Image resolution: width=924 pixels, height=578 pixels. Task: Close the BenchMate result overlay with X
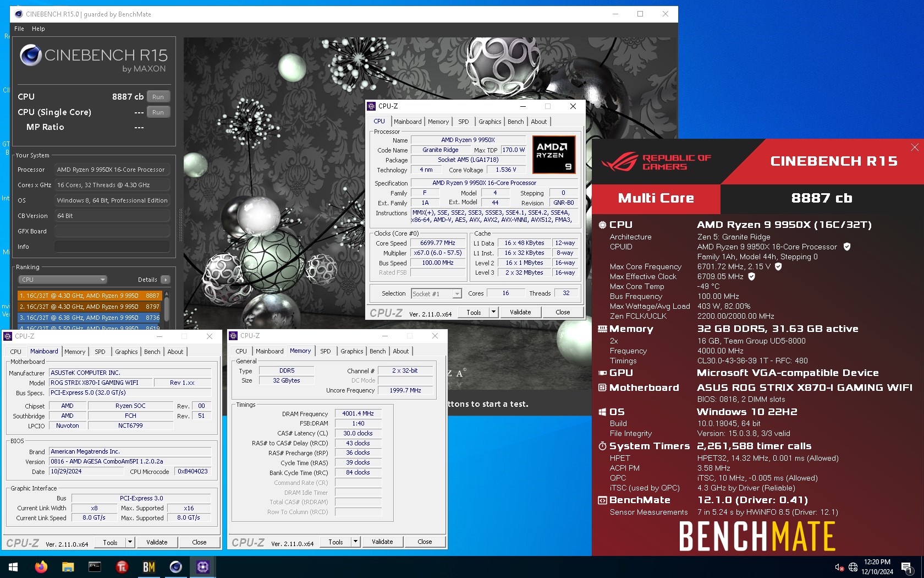(915, 147)
